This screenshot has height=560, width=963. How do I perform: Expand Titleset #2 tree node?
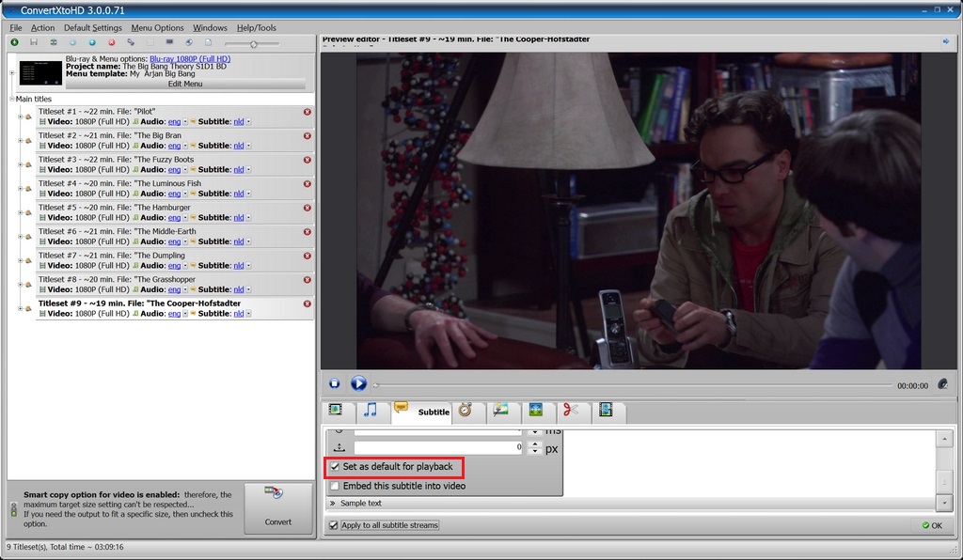coord(21,140)
